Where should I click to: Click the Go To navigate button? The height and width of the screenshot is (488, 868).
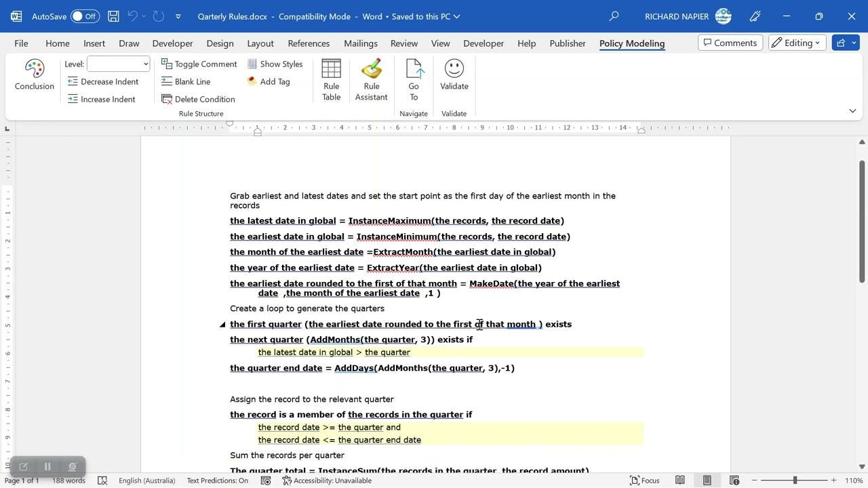(414, 80)
